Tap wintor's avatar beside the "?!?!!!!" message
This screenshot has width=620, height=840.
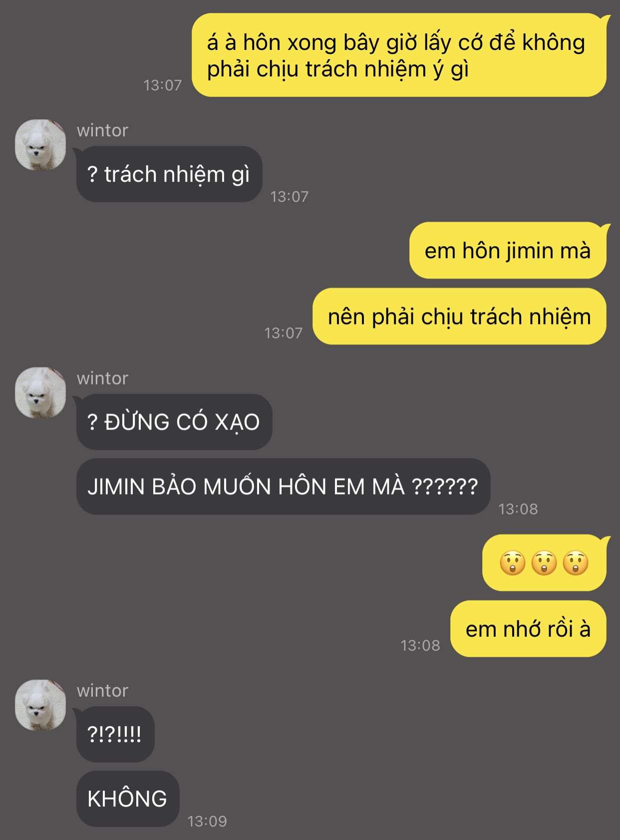coord(40,705)
